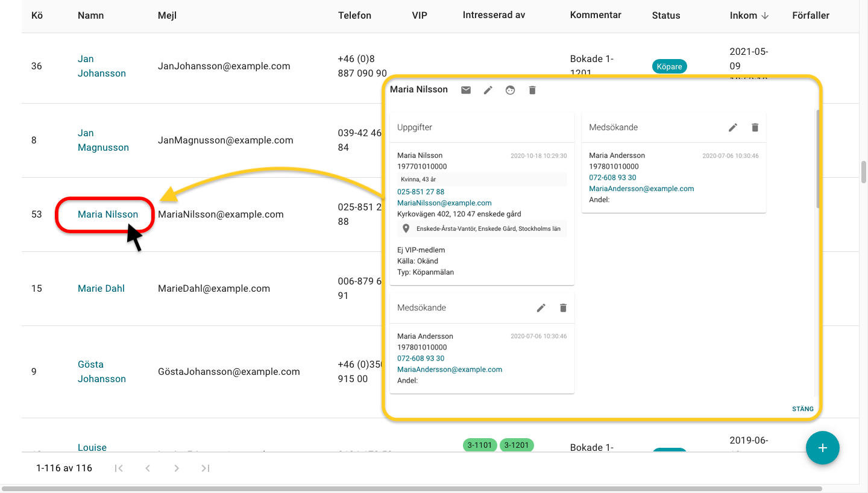Screen dimensions: 868x493
Task: Go to next page of the table
Action: 177,468
